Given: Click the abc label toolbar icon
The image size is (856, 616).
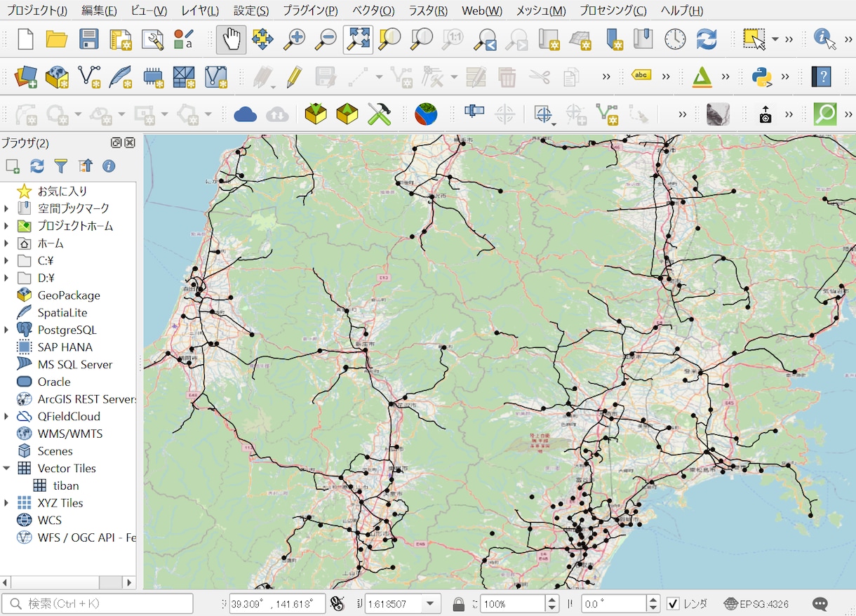Looking at the screenshot, I should pos(642,76).
